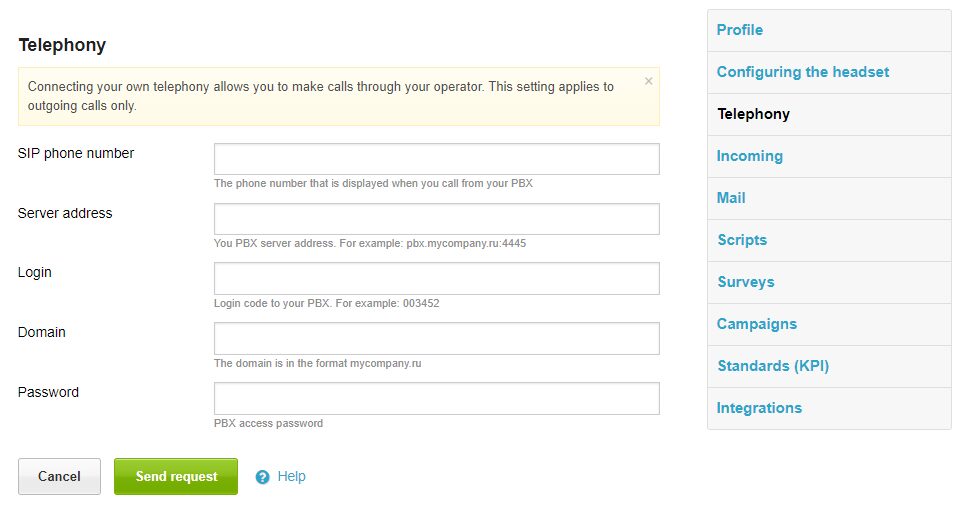
Task: Focus the SIP phone number field
Action: pyautogui.click(x=436, y=159)
